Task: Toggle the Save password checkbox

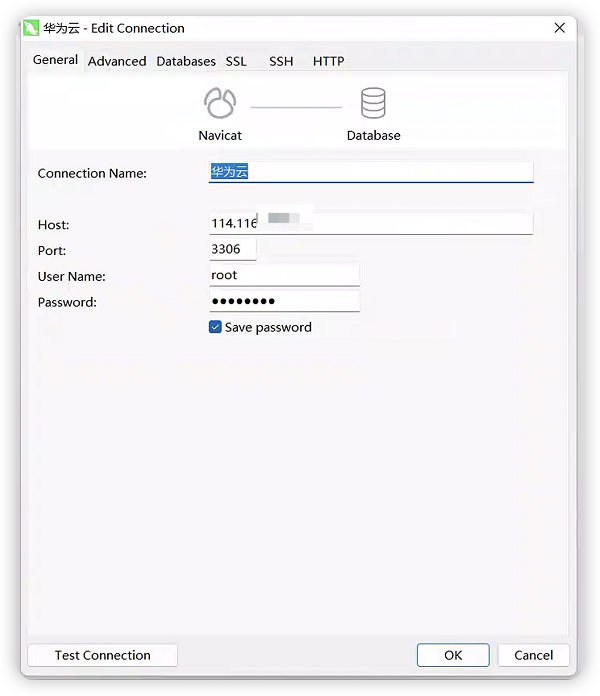Action: [x=215, y=327]
